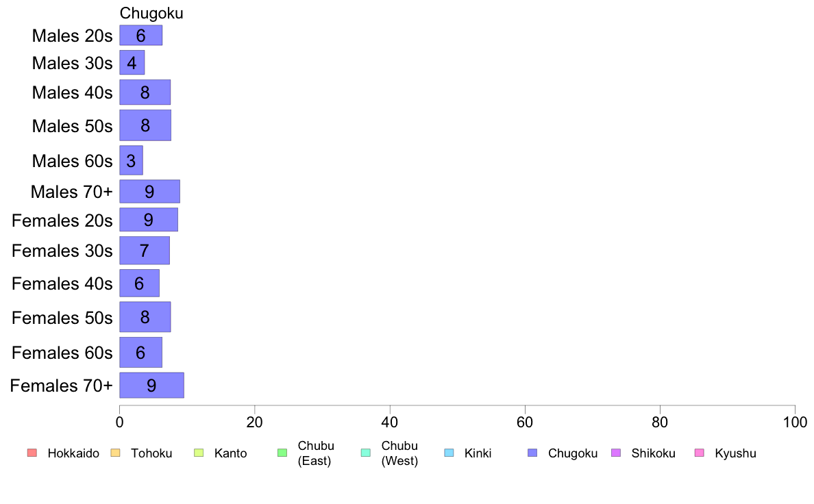Select the Males 70+ bar
Image resolution: width=814 pixels, height=504 pixels.
(x=149, y=192)
